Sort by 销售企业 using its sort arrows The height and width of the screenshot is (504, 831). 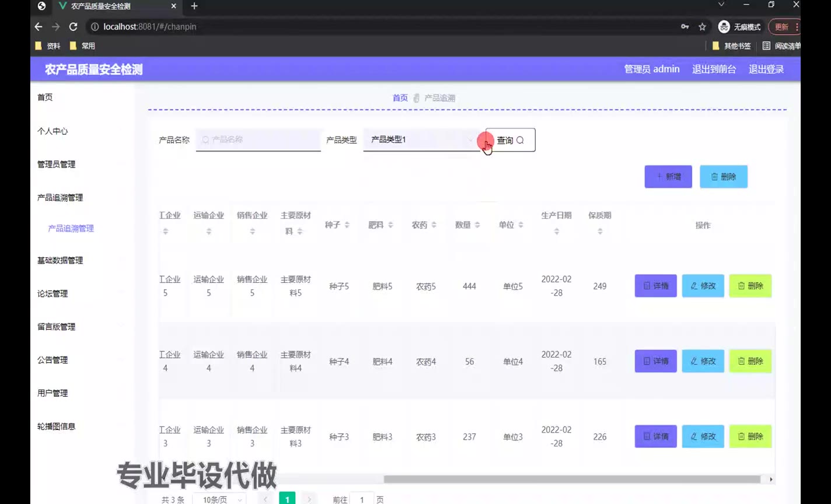252,232
